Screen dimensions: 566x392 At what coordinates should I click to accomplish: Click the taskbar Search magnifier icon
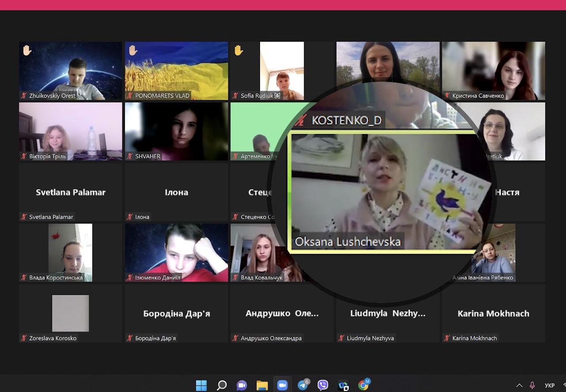click(x=222, y=385)
